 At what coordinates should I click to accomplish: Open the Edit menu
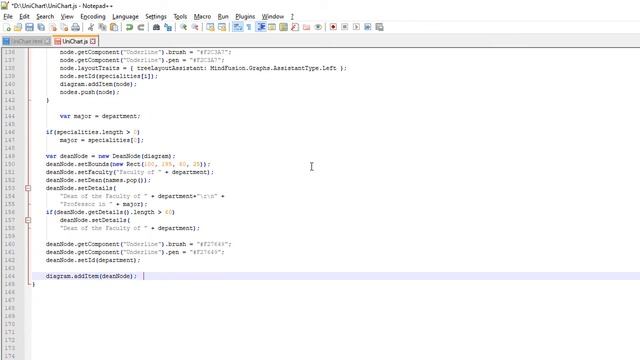(x=24, y=16)
